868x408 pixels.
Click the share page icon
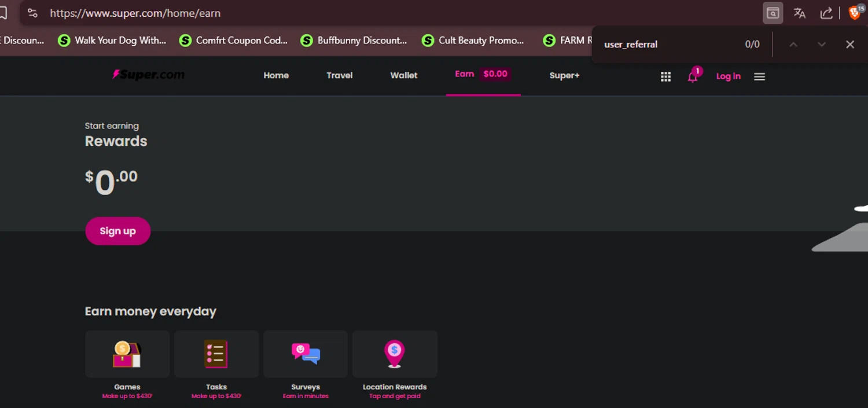click(826, 13)
